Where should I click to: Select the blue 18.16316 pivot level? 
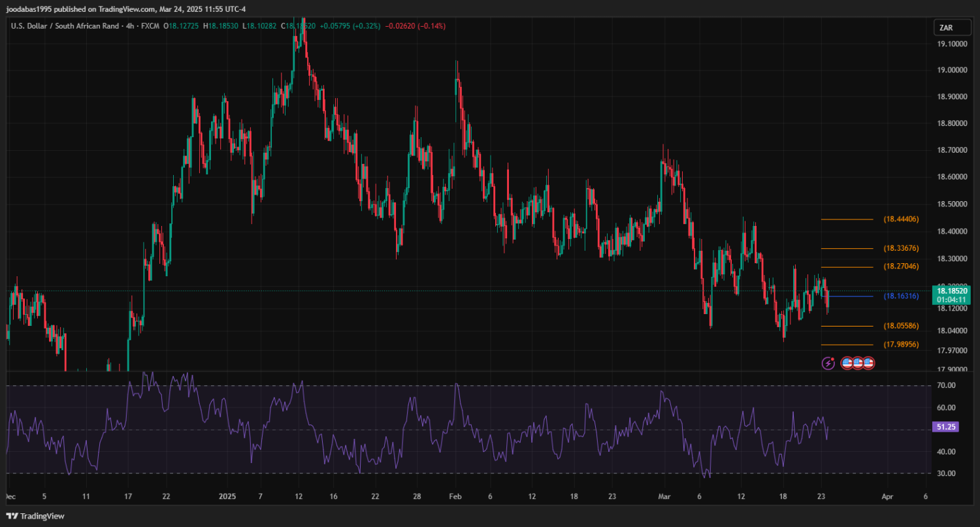901,296
